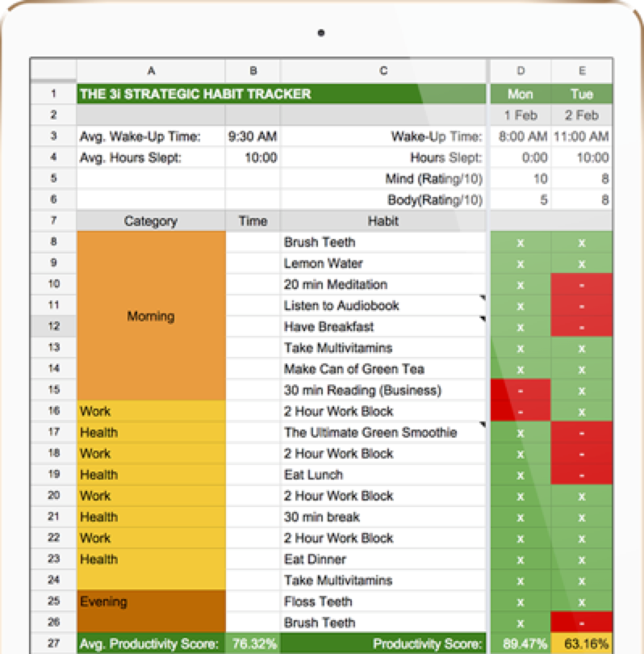Click the Monday Body rating '5' cell

click(521, 200)
